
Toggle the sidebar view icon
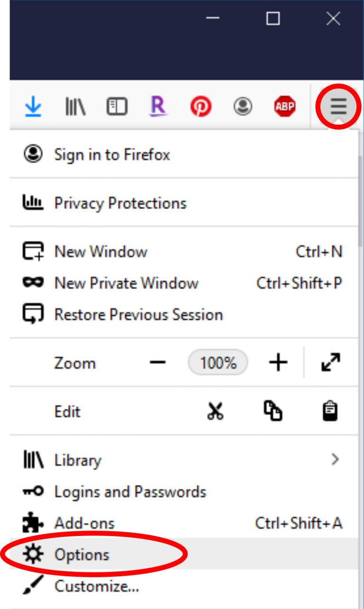[x=117, y=107]
